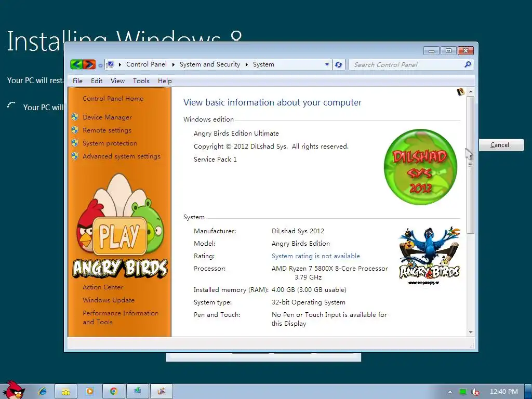The image size is (532, 399).
Task: Expand the arrow before Control Panel breadcrumb
Action: [120, 64]
